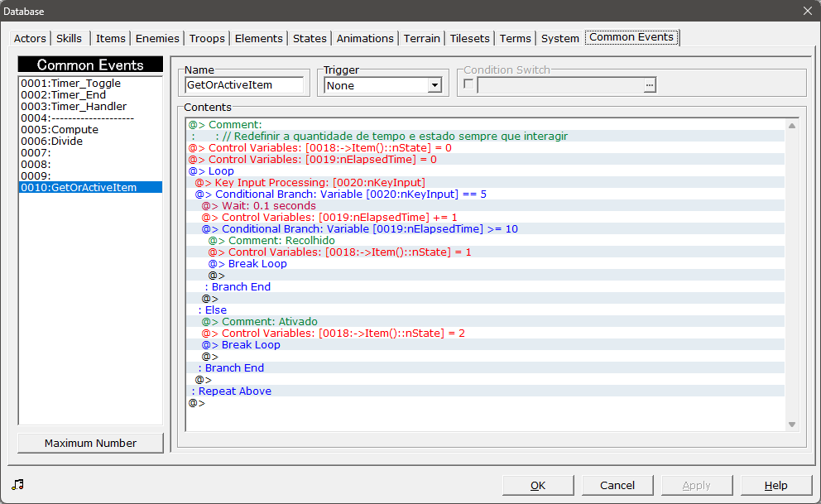
Task: Go to the Animations tab
Action: pos(365,39)
